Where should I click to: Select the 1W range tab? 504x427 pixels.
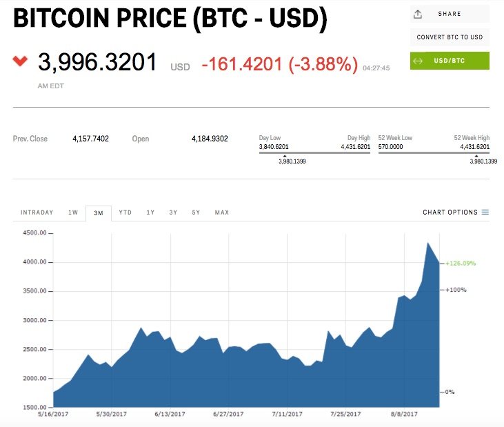pyautogui.click(x=73, y=212)
